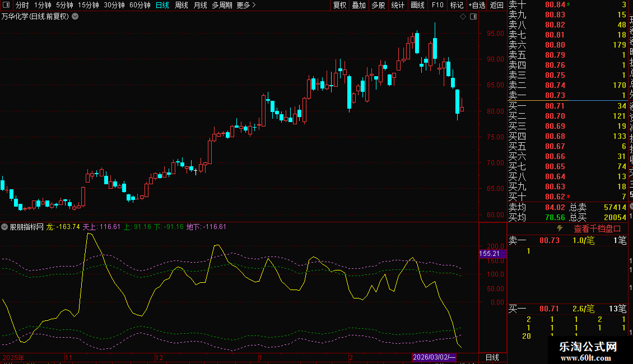Open the 多周期 multi-period view

pos(222,5)
